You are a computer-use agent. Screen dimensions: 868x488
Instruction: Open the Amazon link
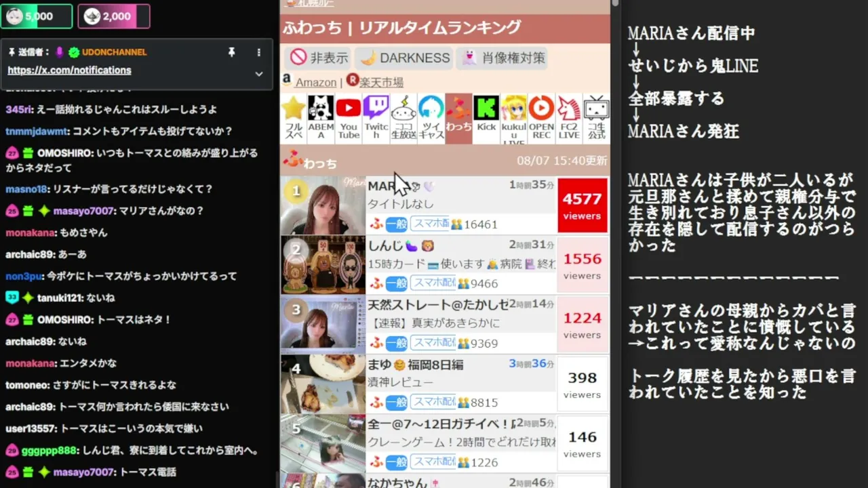click(315, 82)
